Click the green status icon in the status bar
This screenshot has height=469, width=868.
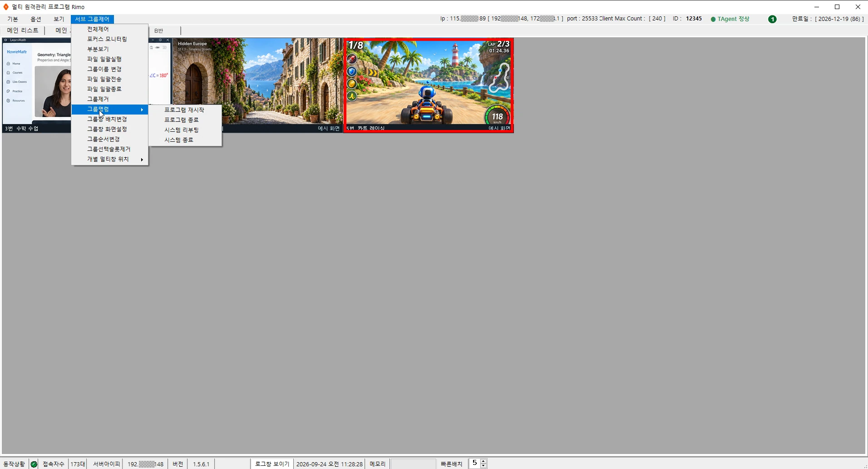(34, 464)
